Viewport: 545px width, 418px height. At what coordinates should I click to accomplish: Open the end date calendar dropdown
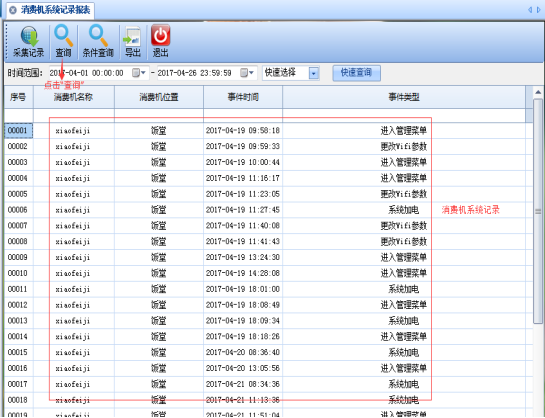coord(247,73)
